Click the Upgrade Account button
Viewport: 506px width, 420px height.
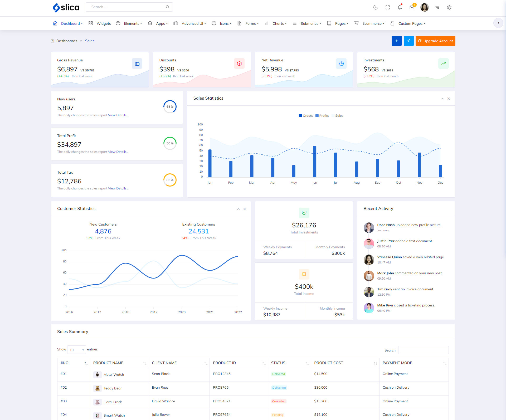[435, 41]
